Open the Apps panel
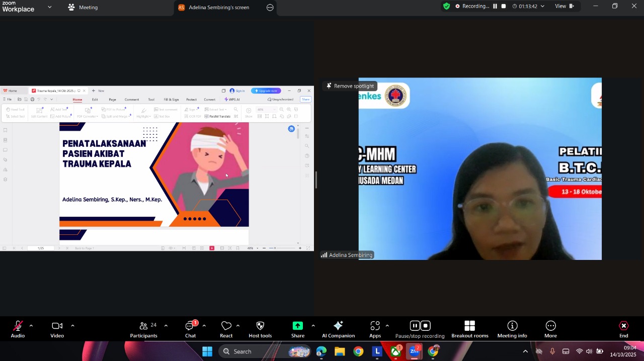 [375, 329]
